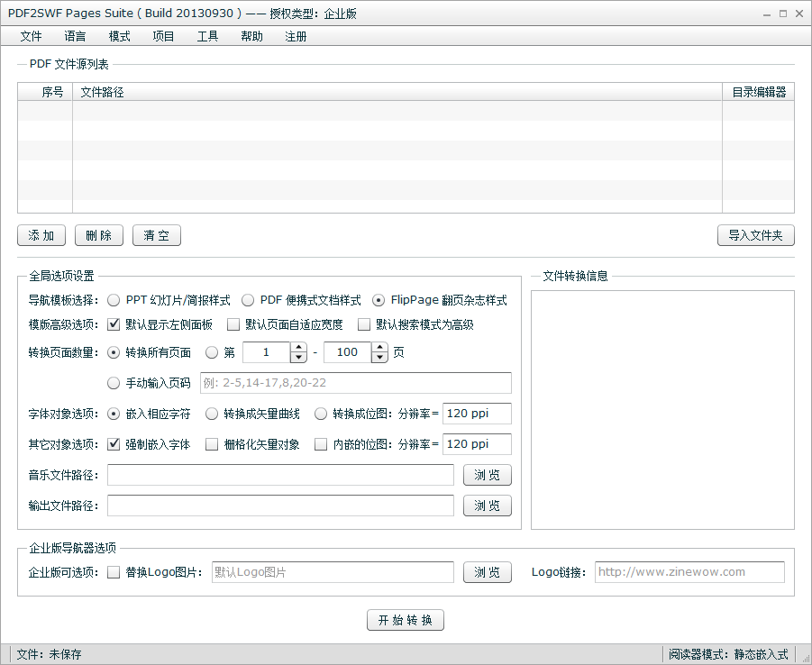Increase the start page number stepper
The height and width of the screenshot is (665, 812).
click(299, 348)
